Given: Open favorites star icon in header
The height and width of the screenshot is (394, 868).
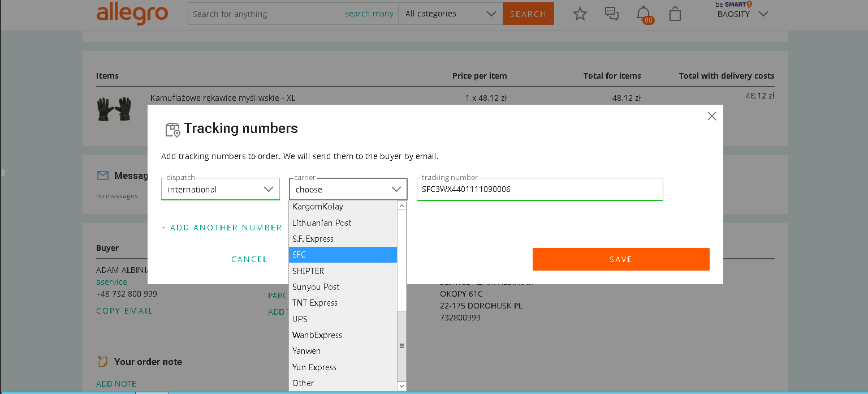Looking at the screenshot, I should point(580,14).
